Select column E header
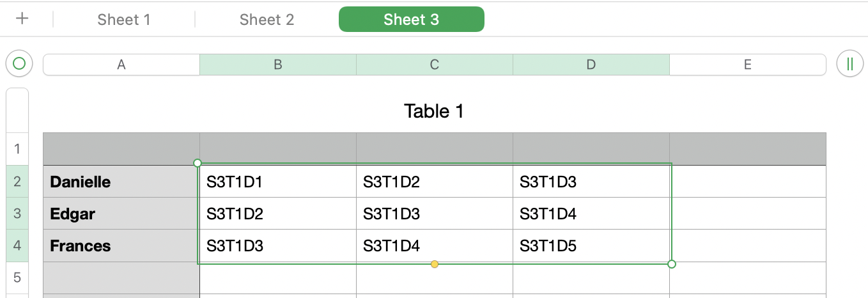This screenshot has width=868, height=298. tap(747, 65)
